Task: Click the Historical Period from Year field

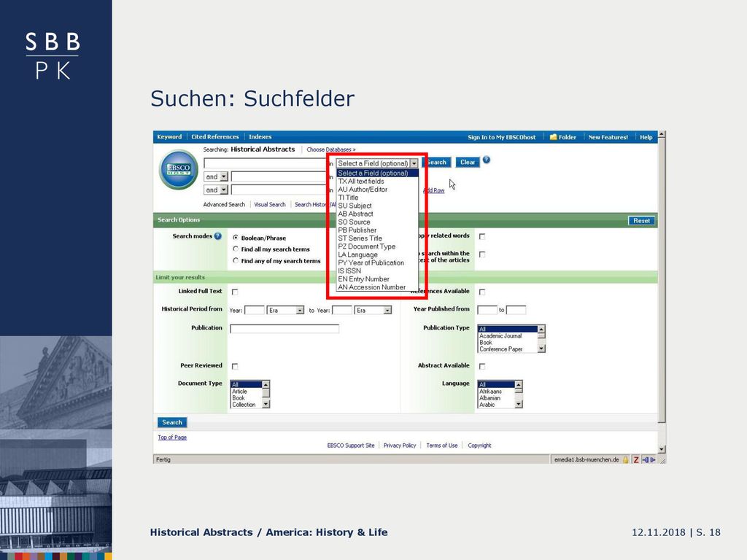Action: coord(255,311)
